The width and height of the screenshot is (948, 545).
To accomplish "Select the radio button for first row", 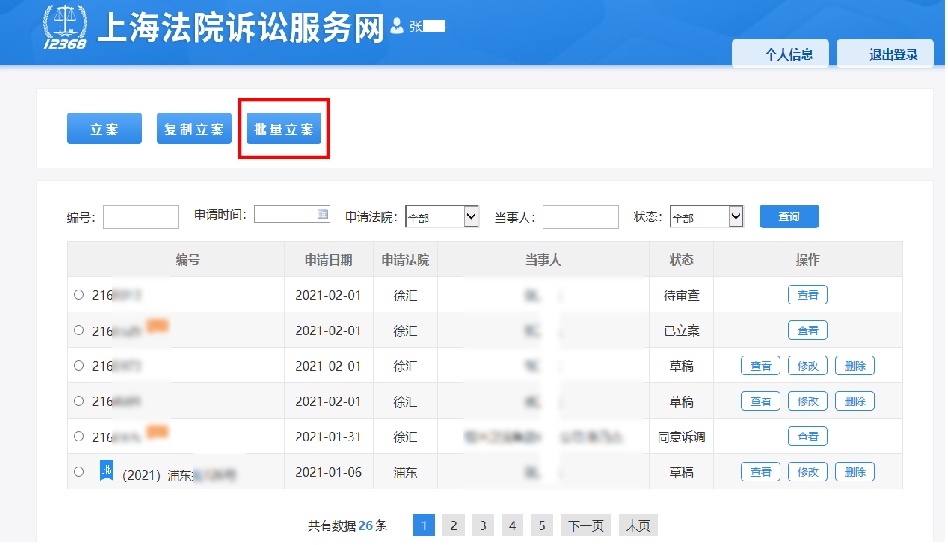I will [x=79, y=295].
